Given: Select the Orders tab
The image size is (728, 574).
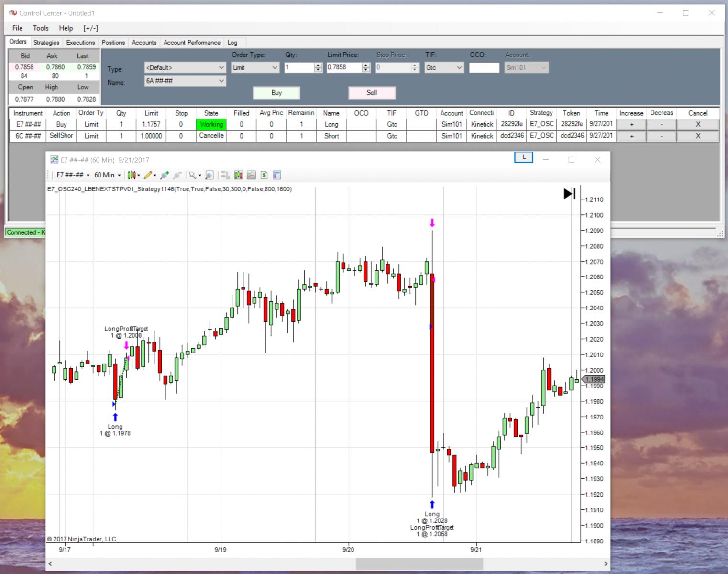Looking at the screenshot, I should tap(18, 42).
